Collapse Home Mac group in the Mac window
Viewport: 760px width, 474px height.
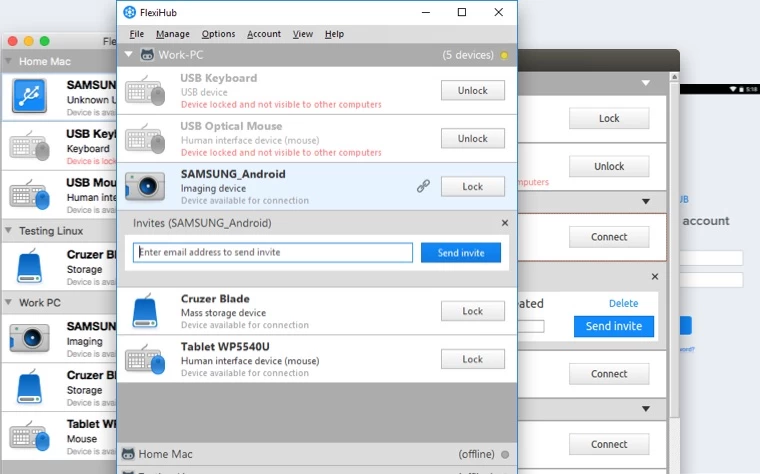8,61
